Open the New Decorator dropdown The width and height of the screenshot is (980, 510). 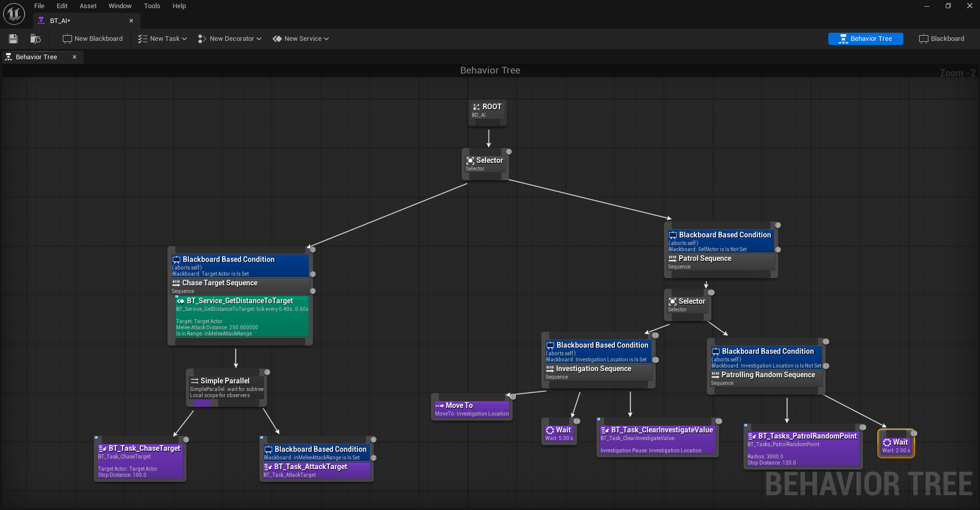229,39
